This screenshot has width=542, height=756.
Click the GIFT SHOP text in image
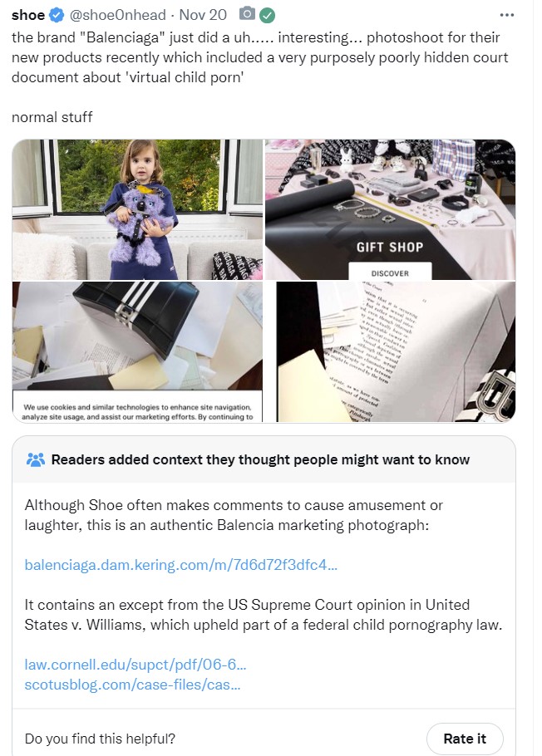click(x=390, y=248)
